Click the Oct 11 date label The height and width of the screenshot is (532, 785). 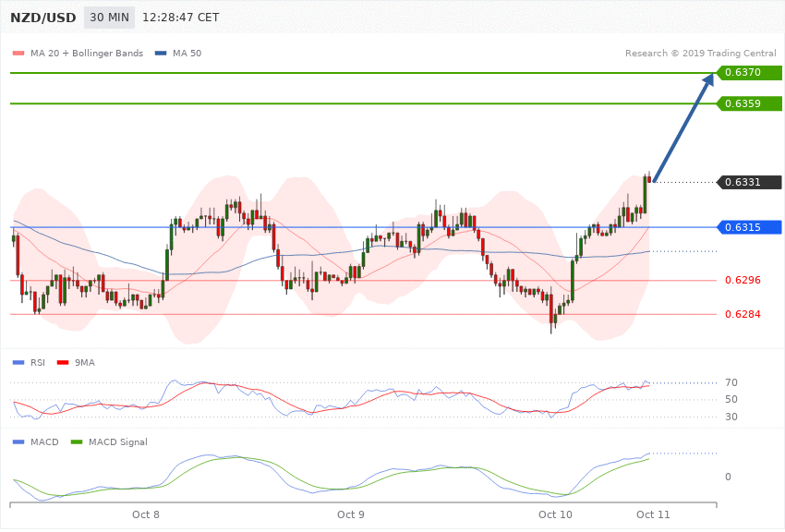(653, 514)
